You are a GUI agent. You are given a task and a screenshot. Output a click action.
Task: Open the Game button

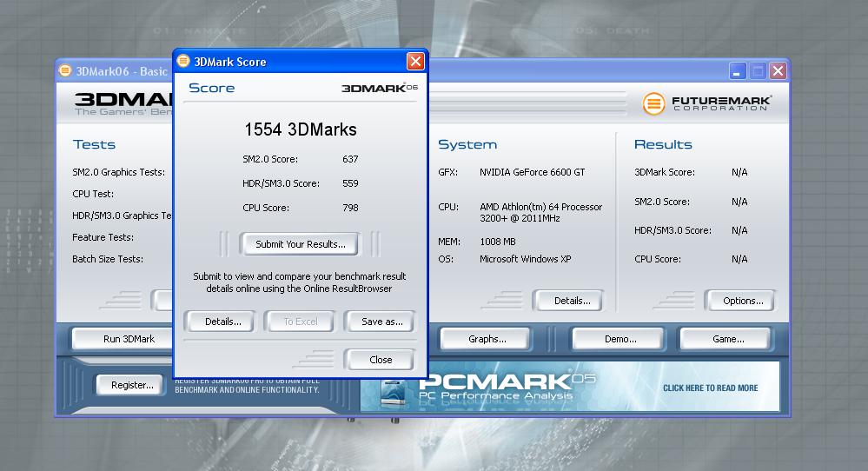[726, 339]
